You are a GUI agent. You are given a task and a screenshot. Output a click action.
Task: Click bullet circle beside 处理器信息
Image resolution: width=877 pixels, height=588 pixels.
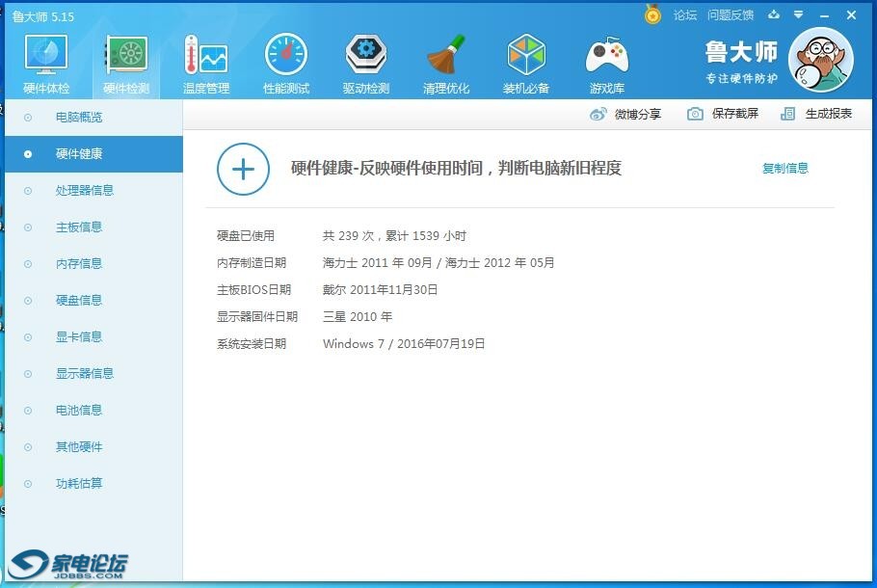[x=28, y=191]
